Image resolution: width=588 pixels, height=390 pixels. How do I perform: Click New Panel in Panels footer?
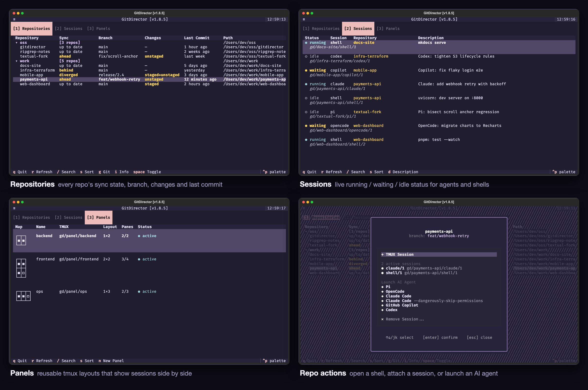111,361
